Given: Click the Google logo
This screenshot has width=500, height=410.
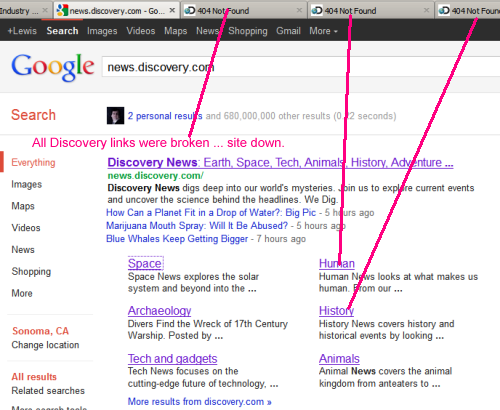Looking at the screenshot, I should tap(53, 67).
